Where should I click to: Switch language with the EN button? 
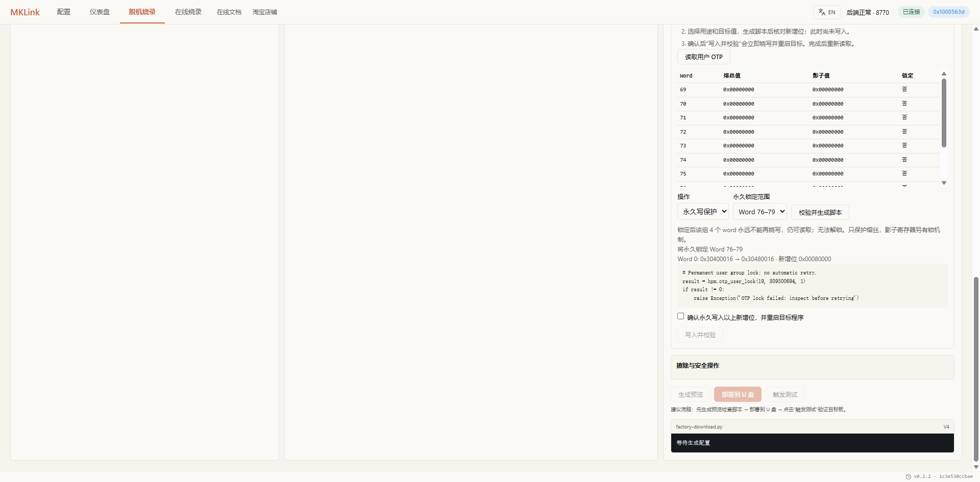tap(827, 12)
